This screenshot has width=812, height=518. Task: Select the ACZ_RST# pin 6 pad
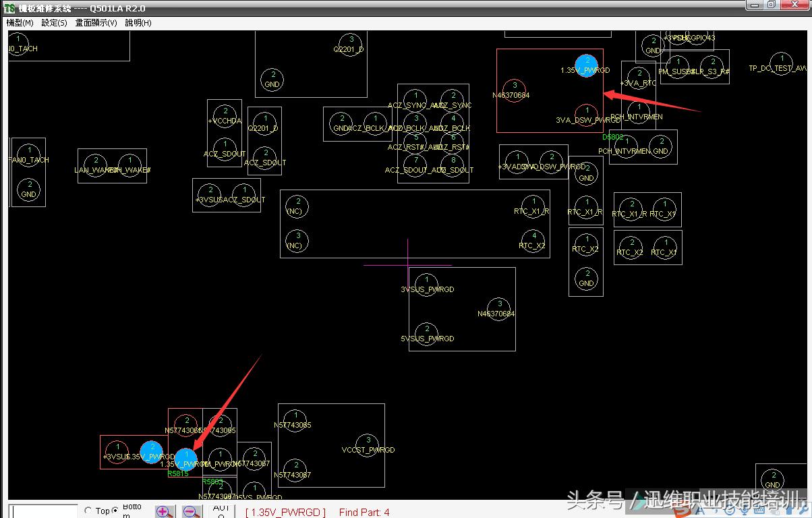pos(453,142)
